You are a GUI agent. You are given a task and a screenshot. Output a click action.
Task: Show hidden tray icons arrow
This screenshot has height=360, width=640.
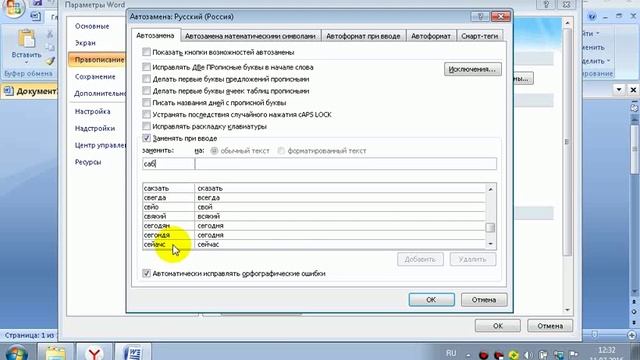pyautogui.click(x=468, y=355)
